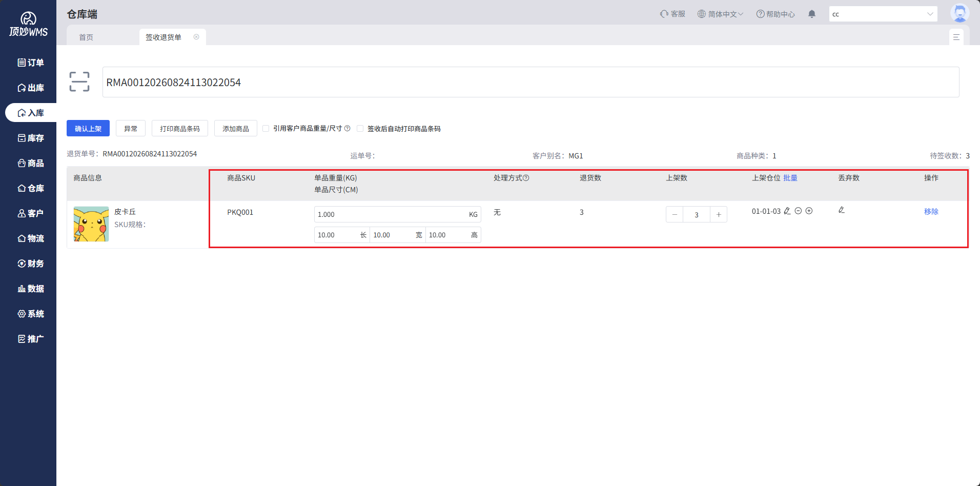Screen dimensions: 980x486
Task: Click the tab list menu icon
Action: point(956,37)
